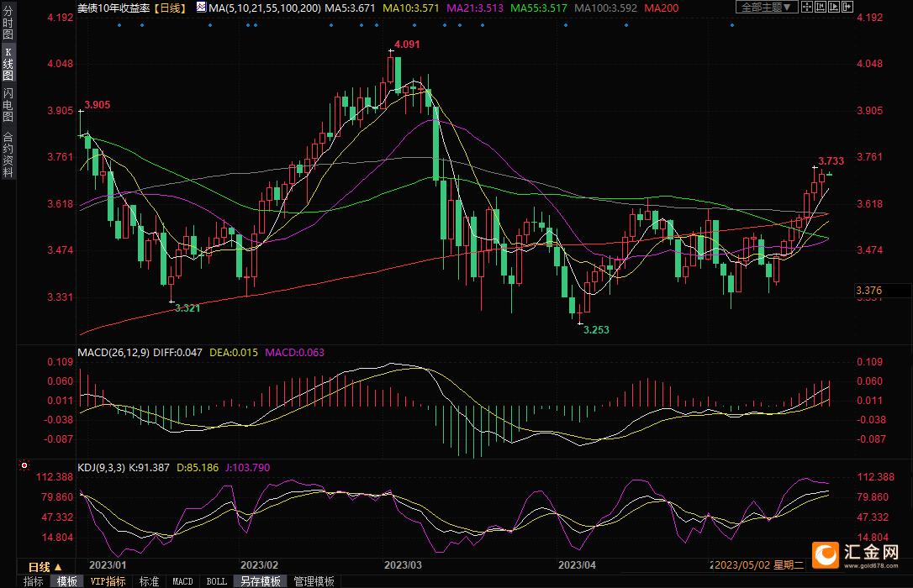Viewport: 913px width, 588px height.
Task: Click the expand-right panel icon
Action: (847, 7)
